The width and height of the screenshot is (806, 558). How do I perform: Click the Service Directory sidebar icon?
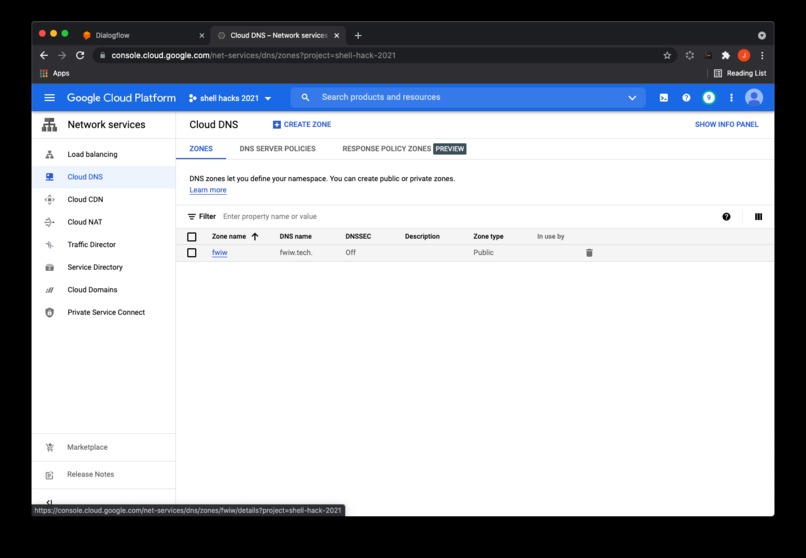[49, 267]
